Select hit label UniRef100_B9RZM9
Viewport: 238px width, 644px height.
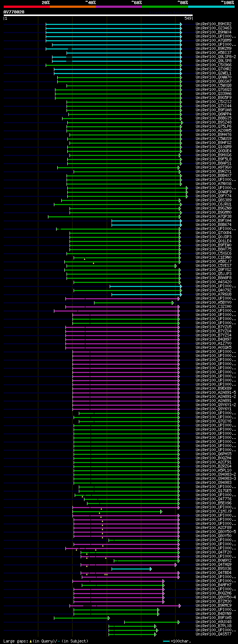tap(213, 49)
